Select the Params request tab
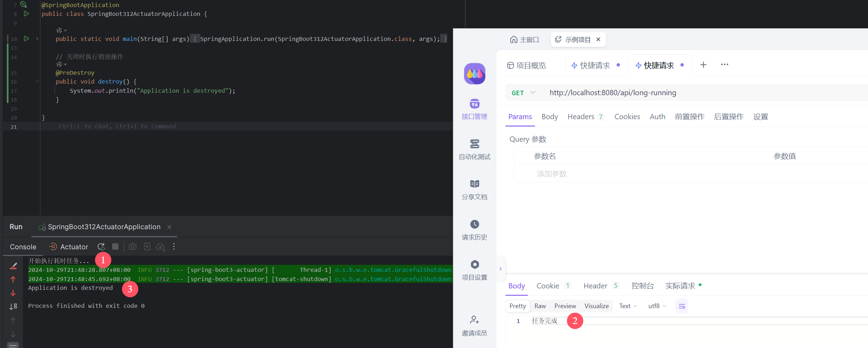 pyautogui.click(x=520, y=117)
